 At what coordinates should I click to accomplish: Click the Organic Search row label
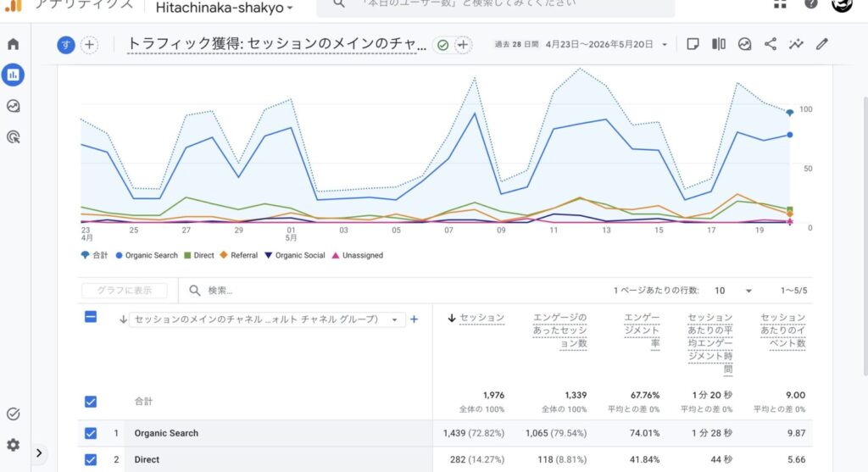[166, 433]
